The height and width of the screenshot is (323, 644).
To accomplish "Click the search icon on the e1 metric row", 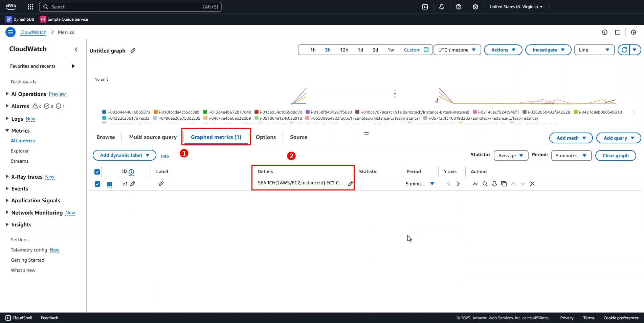I will tap(485, 183).
